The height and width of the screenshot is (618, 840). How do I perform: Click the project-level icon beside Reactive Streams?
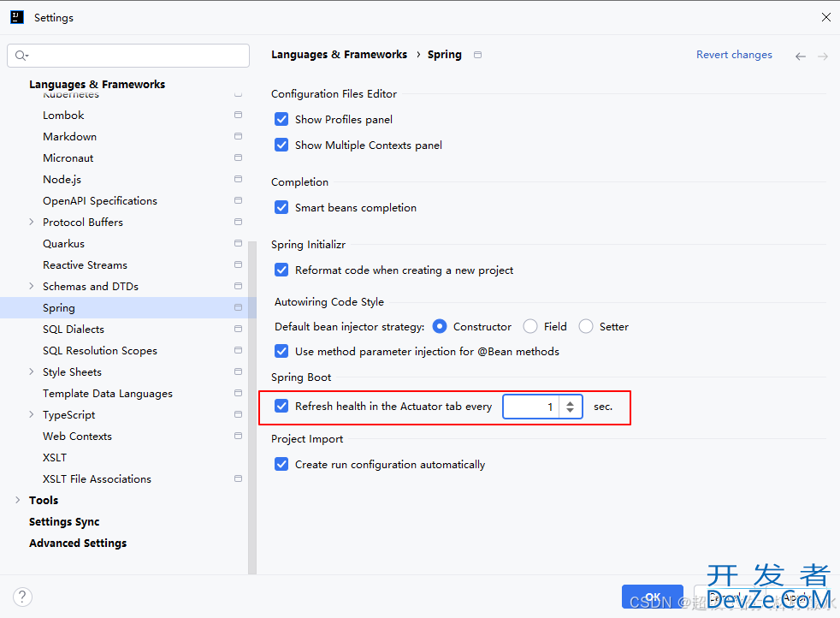[x=238, y=264]
